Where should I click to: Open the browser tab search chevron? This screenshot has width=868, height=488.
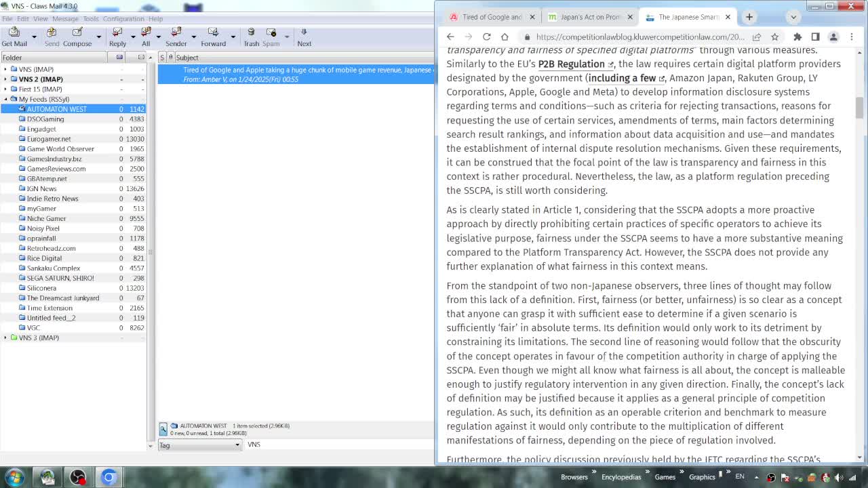(793, 17)
